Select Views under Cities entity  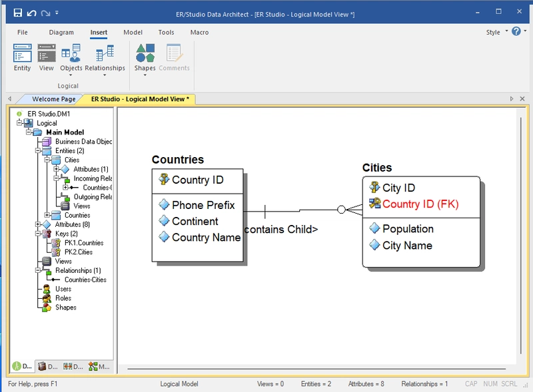81,206
